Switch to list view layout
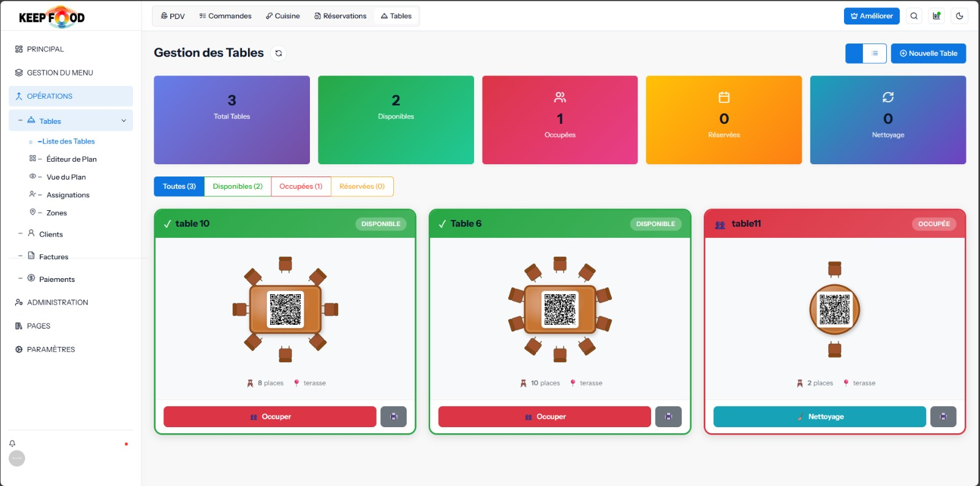 [x=875, y=53]
